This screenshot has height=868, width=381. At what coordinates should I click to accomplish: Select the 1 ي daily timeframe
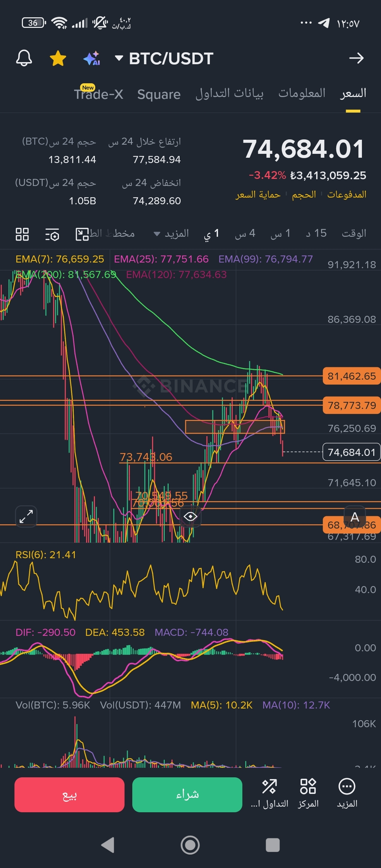point(212,234)
